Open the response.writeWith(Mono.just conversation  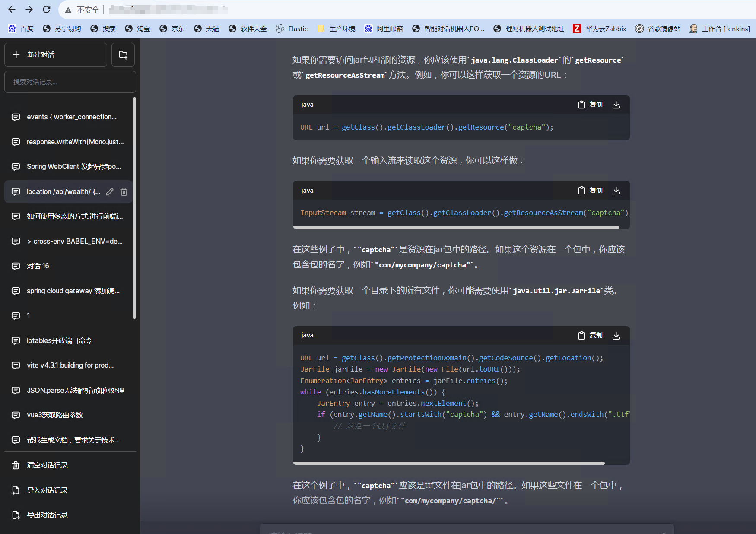(69, 142)
